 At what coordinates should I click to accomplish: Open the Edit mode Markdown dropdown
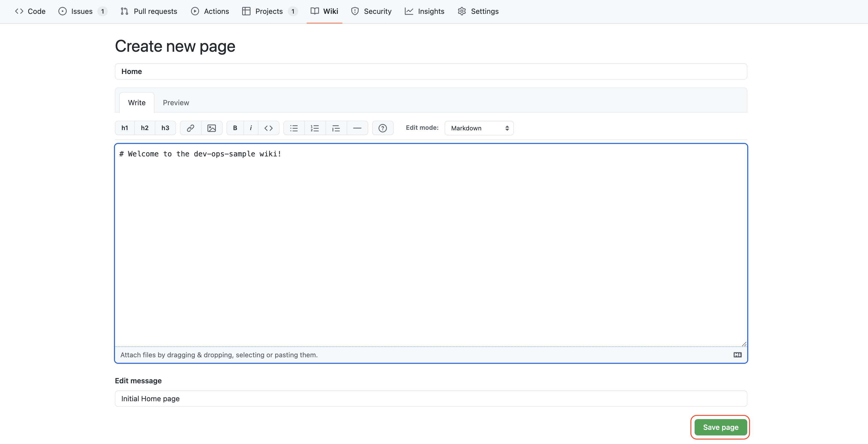479,128
